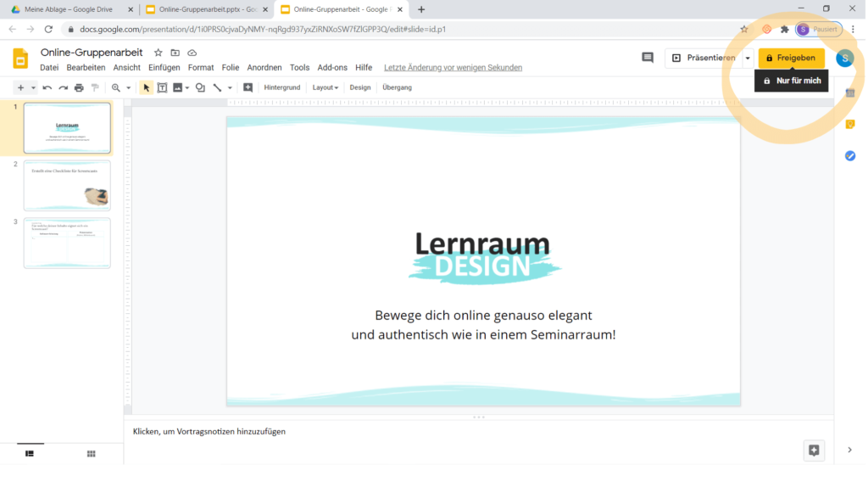Open a new browser tab
Screen dimensions: 868x487
click(x=421, y=9)
